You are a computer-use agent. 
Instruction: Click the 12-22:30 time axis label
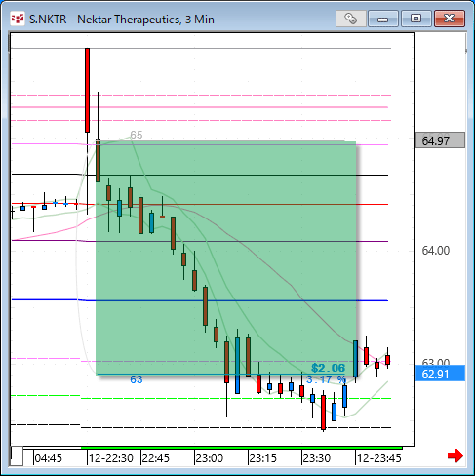pos(111,458)
